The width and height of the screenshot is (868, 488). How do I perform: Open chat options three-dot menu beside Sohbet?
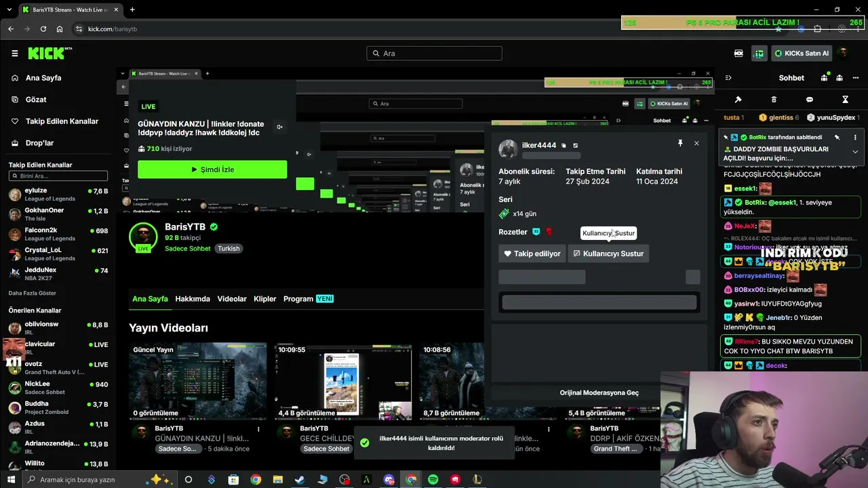click(854, 78)
